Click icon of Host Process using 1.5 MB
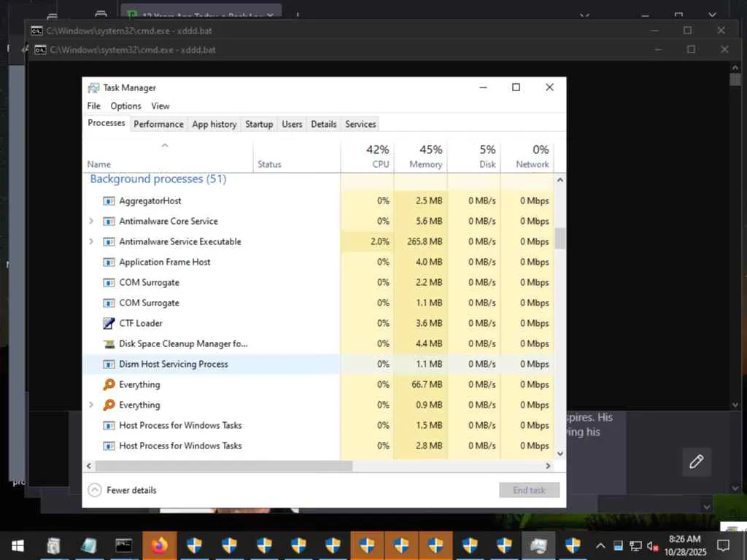747x560 pixels. (109, 425)
